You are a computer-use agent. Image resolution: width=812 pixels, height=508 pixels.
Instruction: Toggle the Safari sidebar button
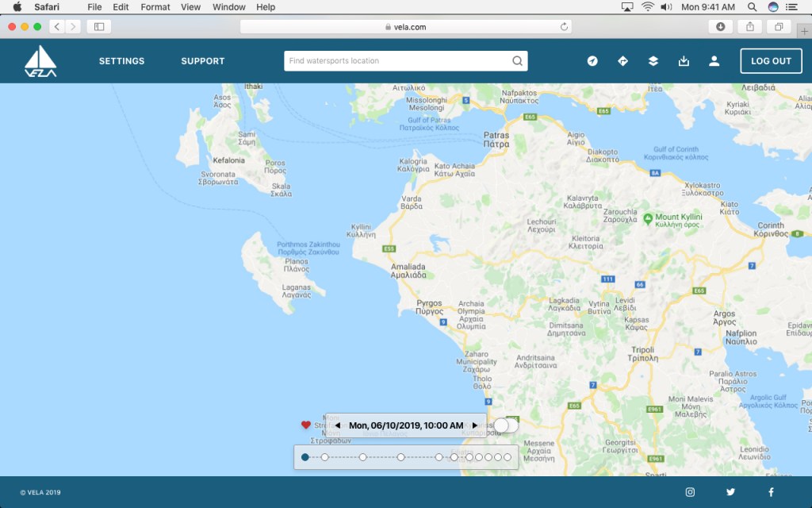[x=99, y=26]
